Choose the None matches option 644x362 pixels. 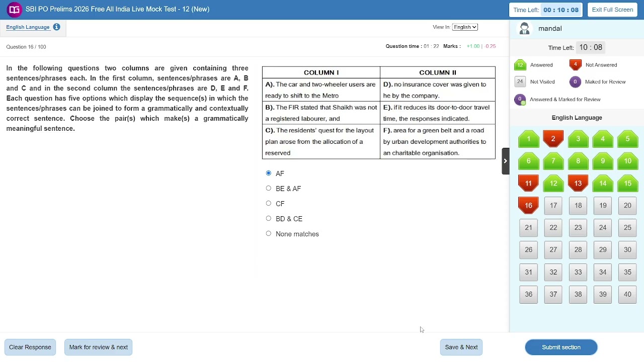tap(269, 234)
